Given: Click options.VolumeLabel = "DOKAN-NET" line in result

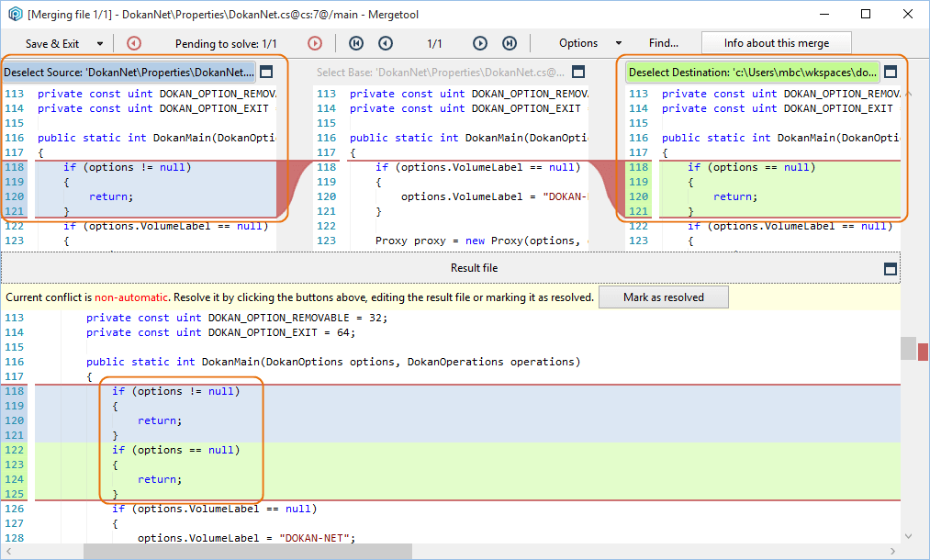Looking at the screenshot, I should [x=246, y=538].
